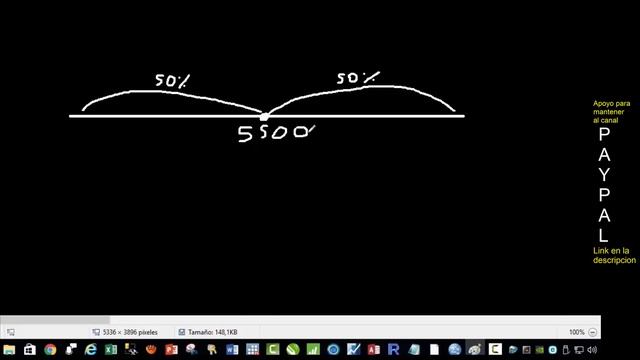640x360 pixels.
Task: Open the green Camtasia icon beside the grid app
Action: tap(273, 350)
